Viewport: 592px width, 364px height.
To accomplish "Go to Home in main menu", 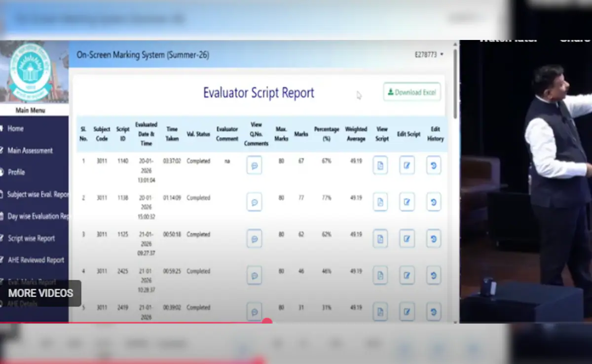I will (15, 128).
